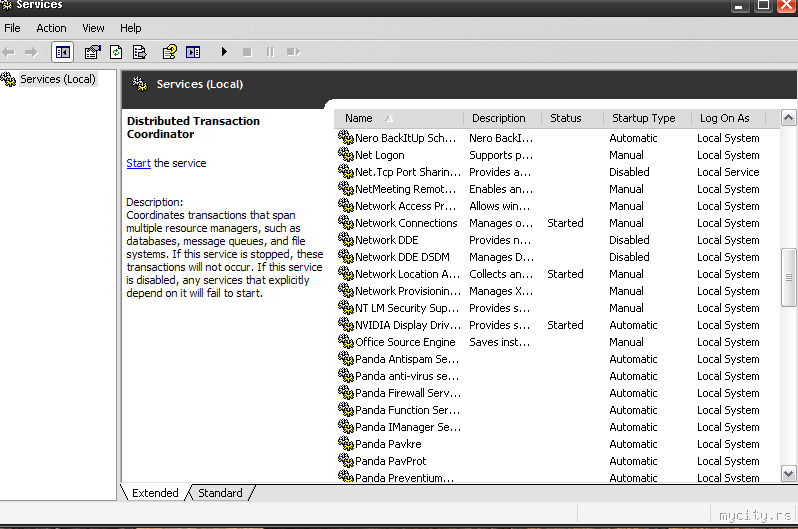Click the Show/Hide Action Pane toolbar icon

[x=193, y=52]
